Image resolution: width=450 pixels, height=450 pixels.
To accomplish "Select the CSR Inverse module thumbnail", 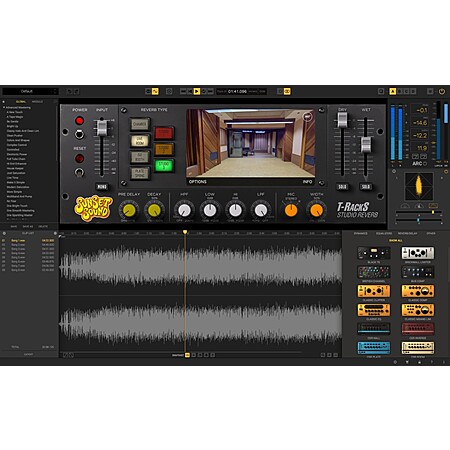I will (418, 329).
